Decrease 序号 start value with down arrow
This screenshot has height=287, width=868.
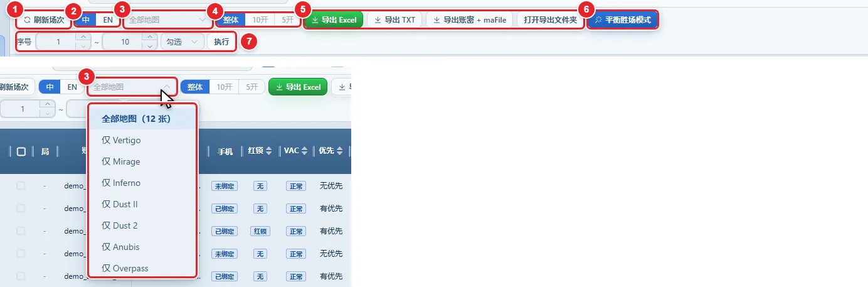pyautogui.click(x=84, y=46)
